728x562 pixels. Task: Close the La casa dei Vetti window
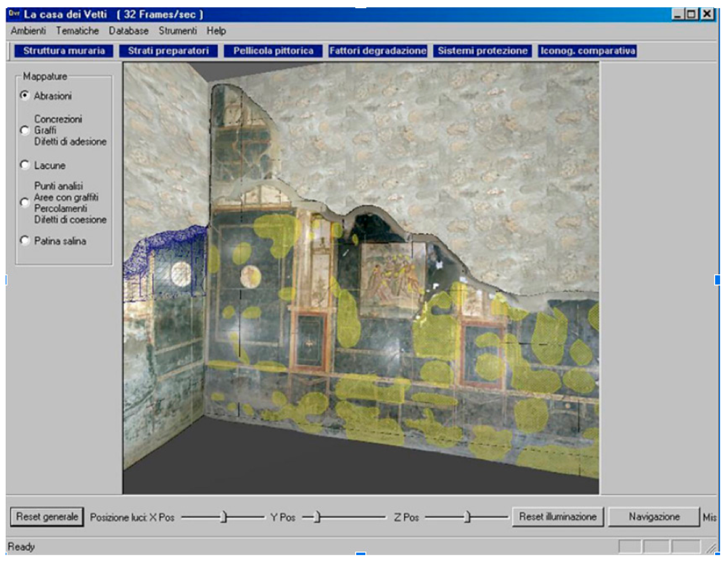(707, 14)
